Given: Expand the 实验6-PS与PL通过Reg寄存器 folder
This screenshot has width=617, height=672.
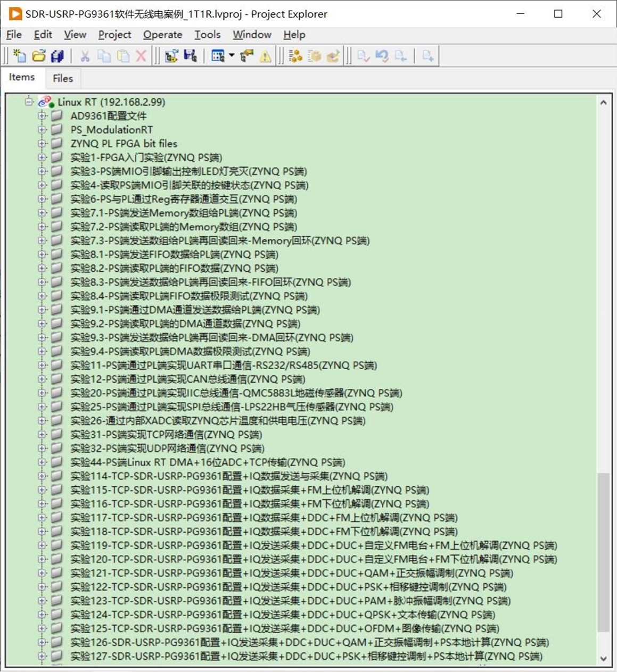Looking at the screenshot, I should coord(43,198).
